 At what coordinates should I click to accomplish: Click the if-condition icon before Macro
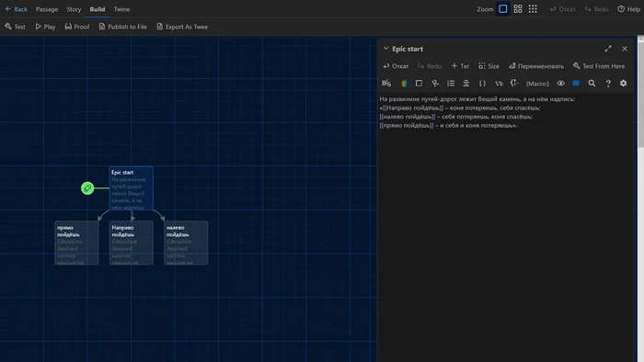pos(514,84)
